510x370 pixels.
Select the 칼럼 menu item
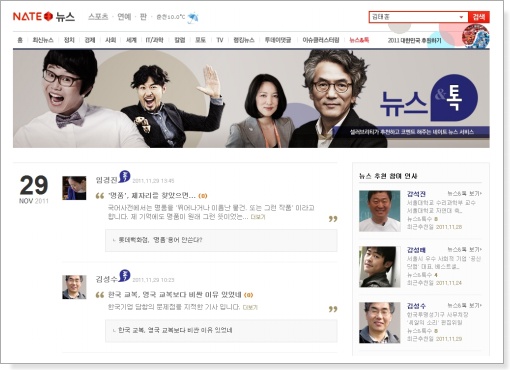click(x=180, y=40)
